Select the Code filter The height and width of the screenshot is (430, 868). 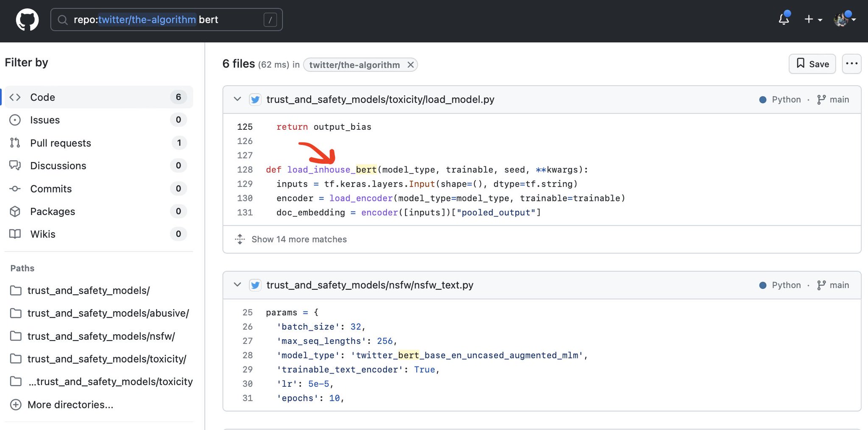click(x=98, y=97)
